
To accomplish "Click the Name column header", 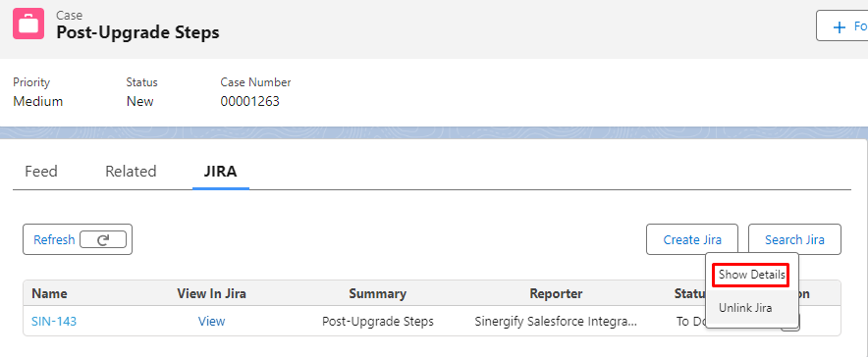I will pyautogui.click(x=49, y=293).
